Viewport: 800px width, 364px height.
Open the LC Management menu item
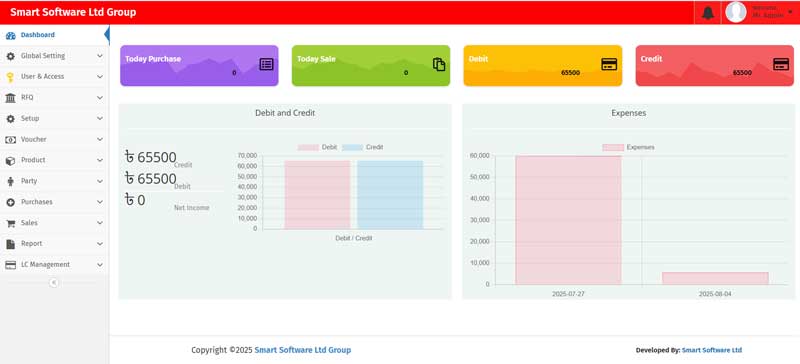coord(54,264)
